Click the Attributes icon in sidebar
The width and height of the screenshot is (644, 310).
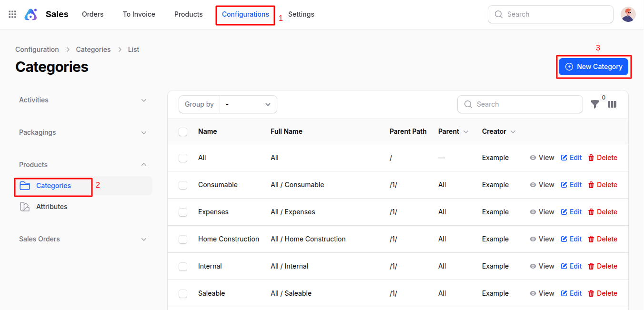[25, 207]
